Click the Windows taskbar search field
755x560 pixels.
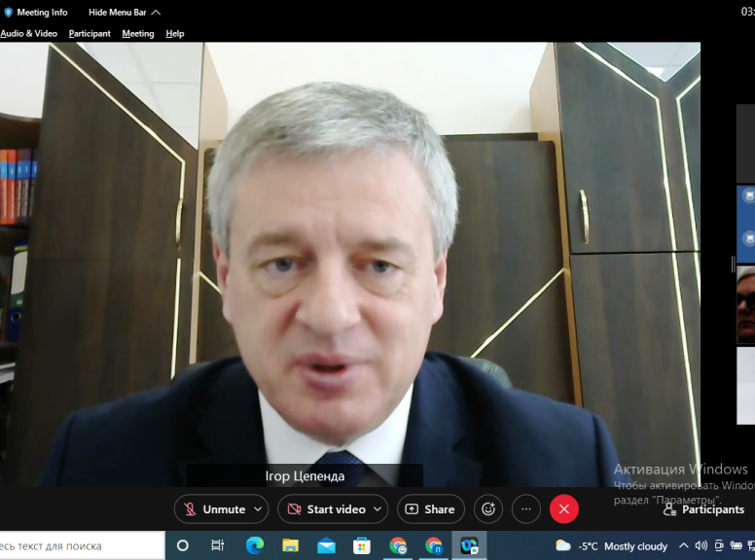pyautogui.click(x=78, y=546)
